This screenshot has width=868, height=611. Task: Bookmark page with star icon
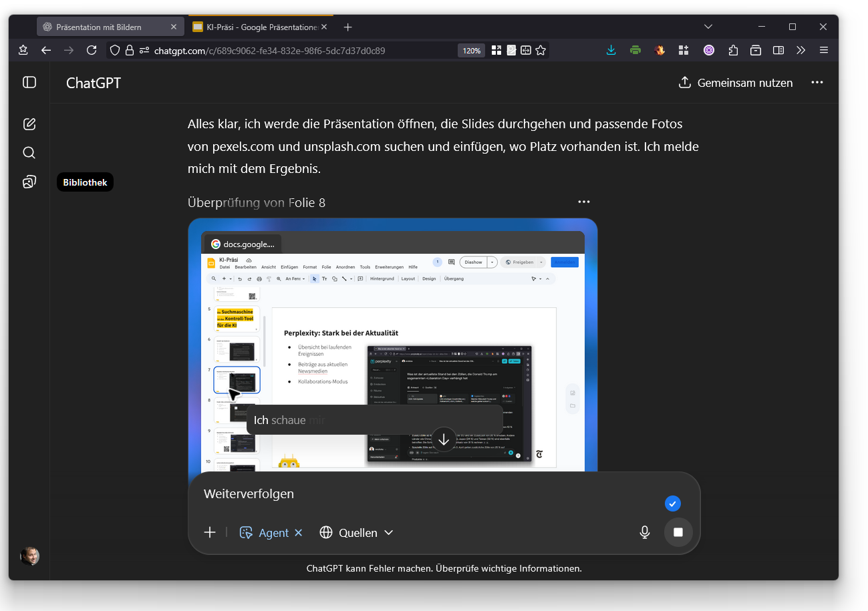541,50
